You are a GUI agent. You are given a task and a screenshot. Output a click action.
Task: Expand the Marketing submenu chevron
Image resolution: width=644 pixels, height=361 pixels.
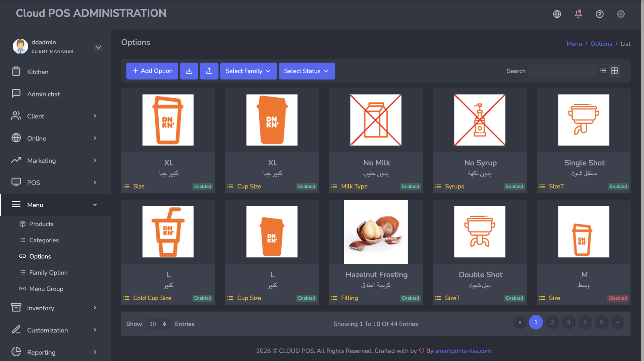pyautogui.click(x=95, y=160)
